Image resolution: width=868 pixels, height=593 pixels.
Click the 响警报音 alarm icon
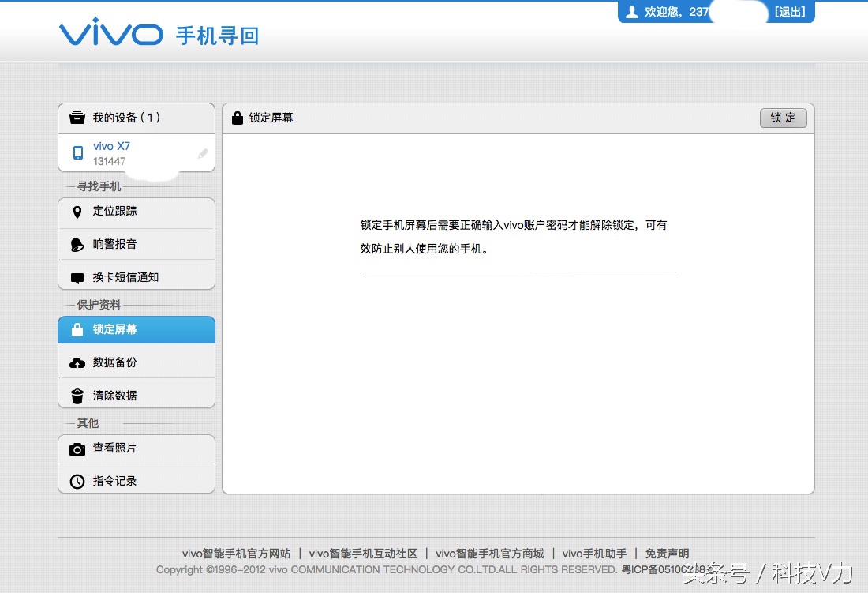[x=77, y=244]
